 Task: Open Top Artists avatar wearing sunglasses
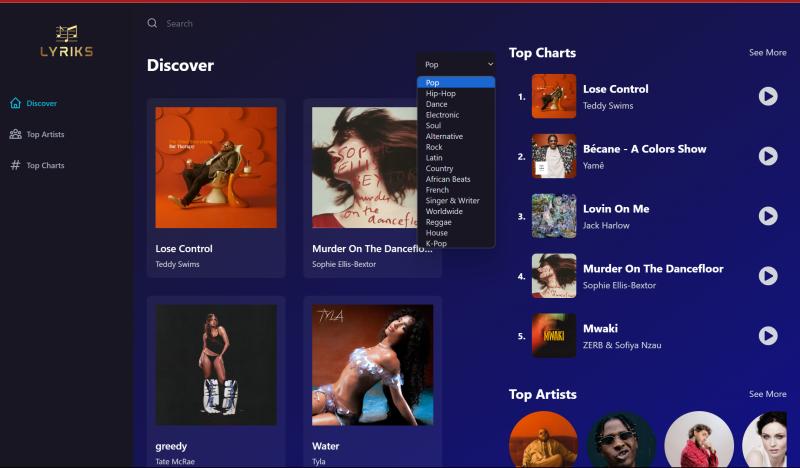tap(621, 440)
